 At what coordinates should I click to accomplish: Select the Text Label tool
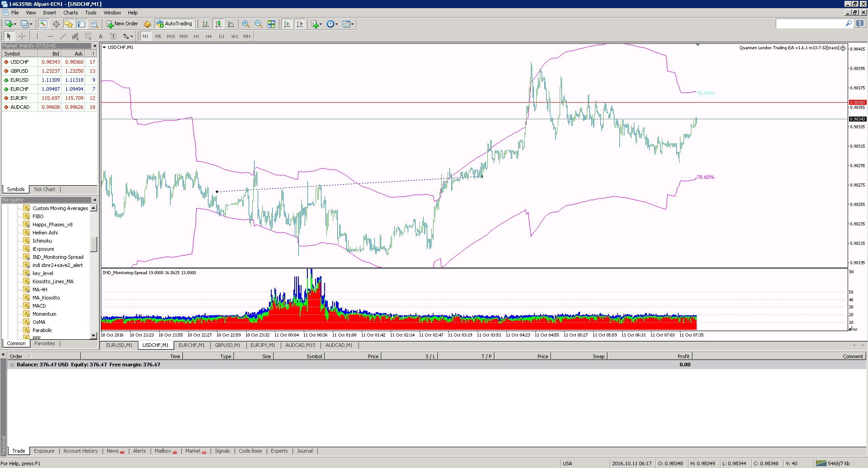pyautogui.click(x=113, y=36)
